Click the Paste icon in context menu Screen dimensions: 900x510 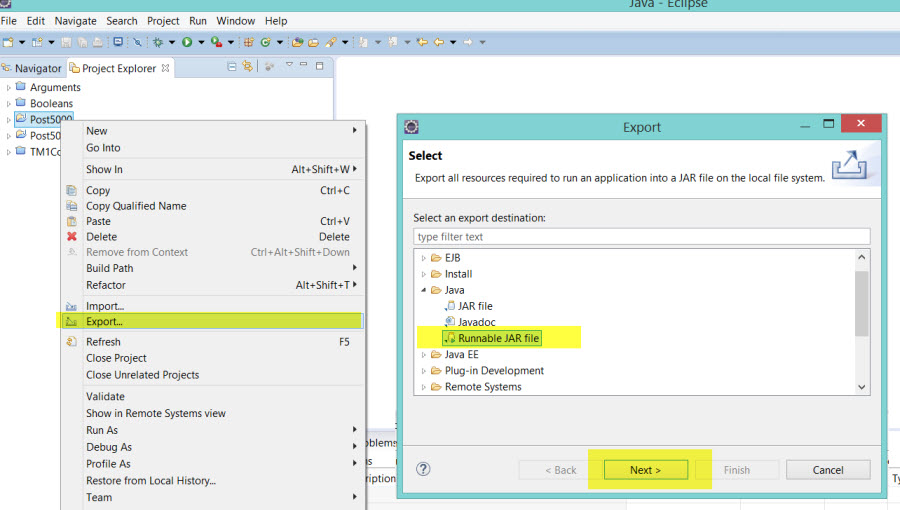(x=72, y=221)
